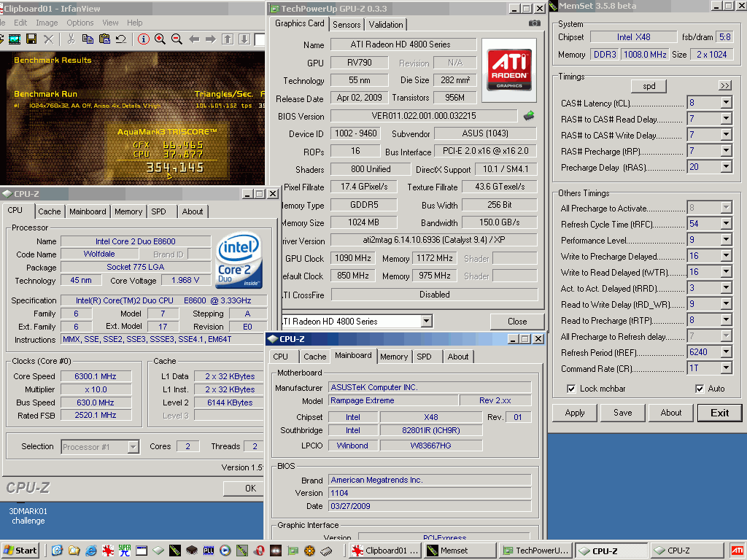This screenshot has height=560, width=747.
Task: Open the Windows Start menu
Action: point(20,551)
